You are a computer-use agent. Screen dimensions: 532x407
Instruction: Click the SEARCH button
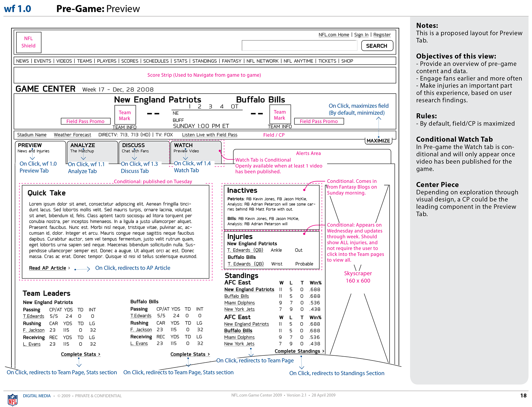point(377,46)
